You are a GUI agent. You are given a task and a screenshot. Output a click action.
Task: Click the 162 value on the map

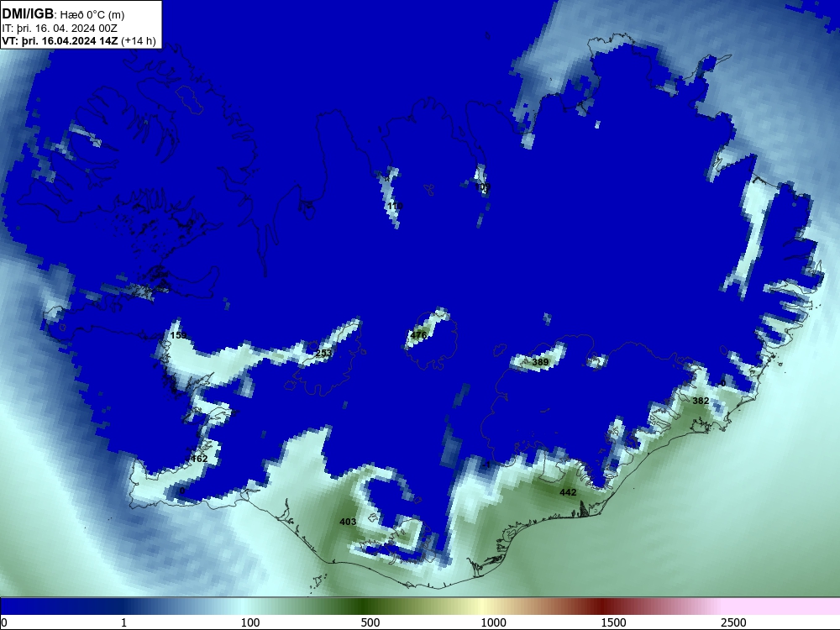point(199,459)
